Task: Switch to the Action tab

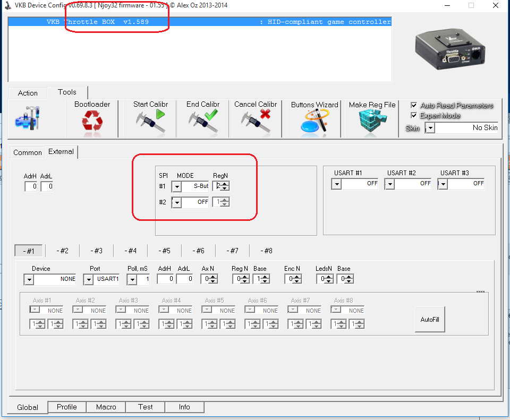Action: tap(28, 93)
